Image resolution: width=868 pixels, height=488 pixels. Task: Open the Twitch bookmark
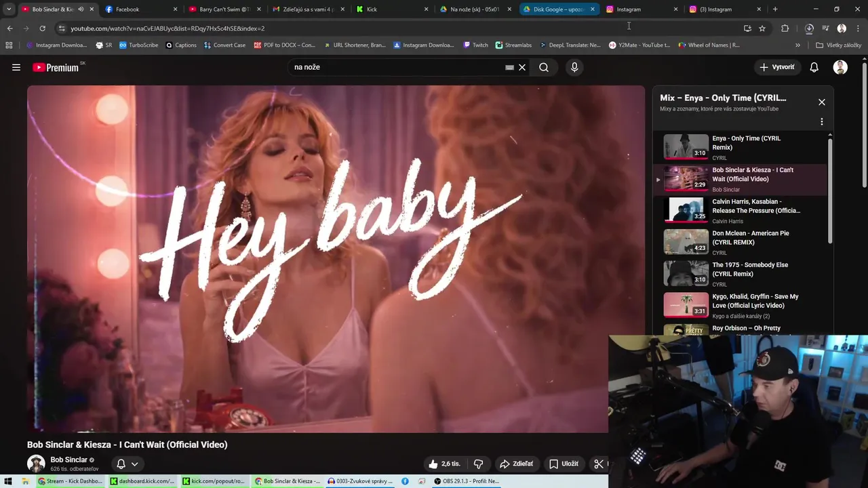pyautogui.click(x=475, y=45)
